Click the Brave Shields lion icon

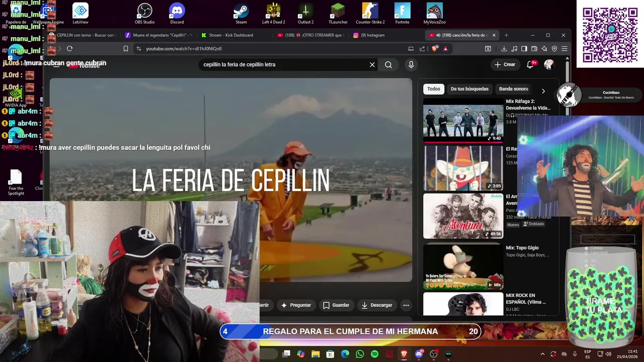[435, 49]
